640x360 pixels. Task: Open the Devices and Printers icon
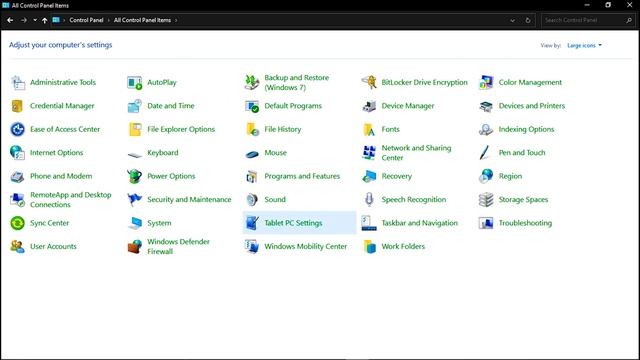(486, 106)
